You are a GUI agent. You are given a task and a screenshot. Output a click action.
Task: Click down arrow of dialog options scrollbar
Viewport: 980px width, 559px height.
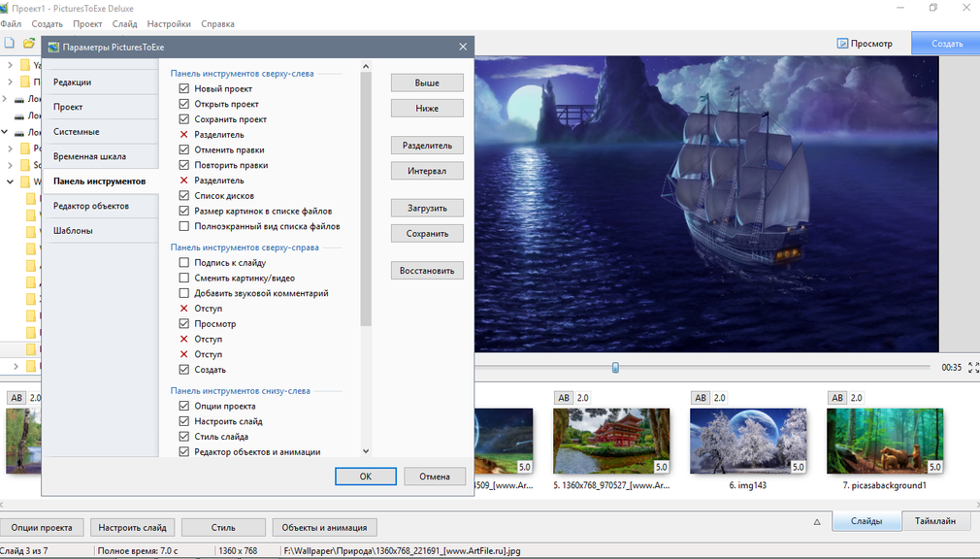[x=366, y=451]
